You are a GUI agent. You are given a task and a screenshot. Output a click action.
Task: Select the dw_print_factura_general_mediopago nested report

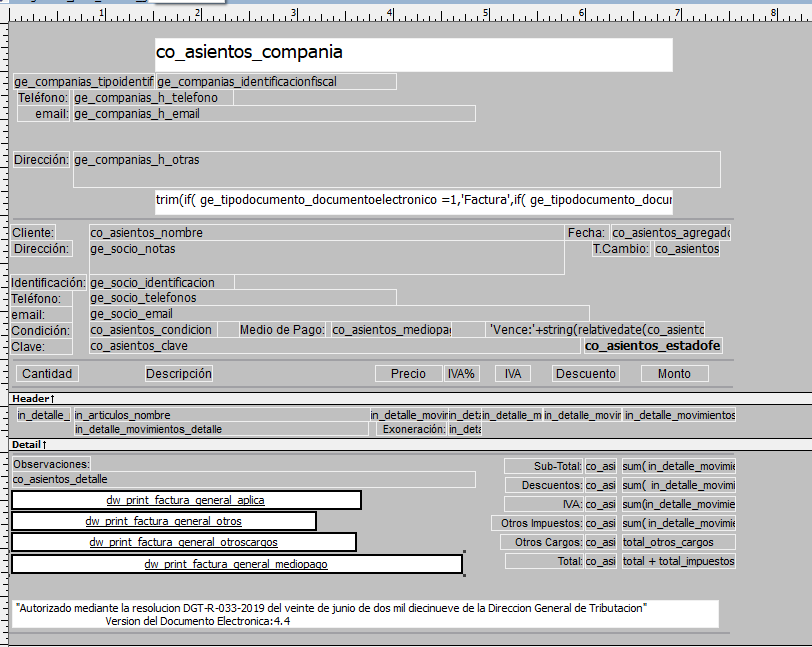tap(237, 564)
